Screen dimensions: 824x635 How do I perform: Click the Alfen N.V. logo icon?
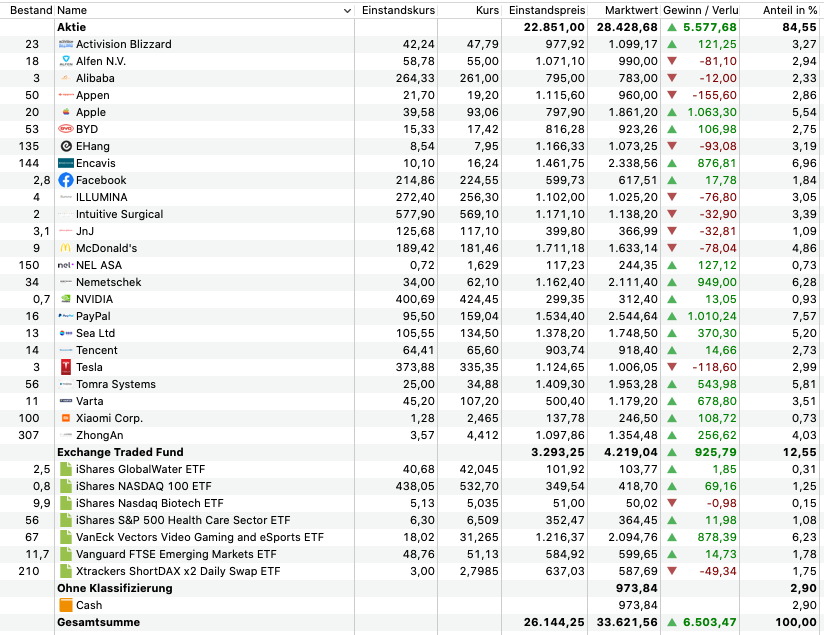point(66,61)
